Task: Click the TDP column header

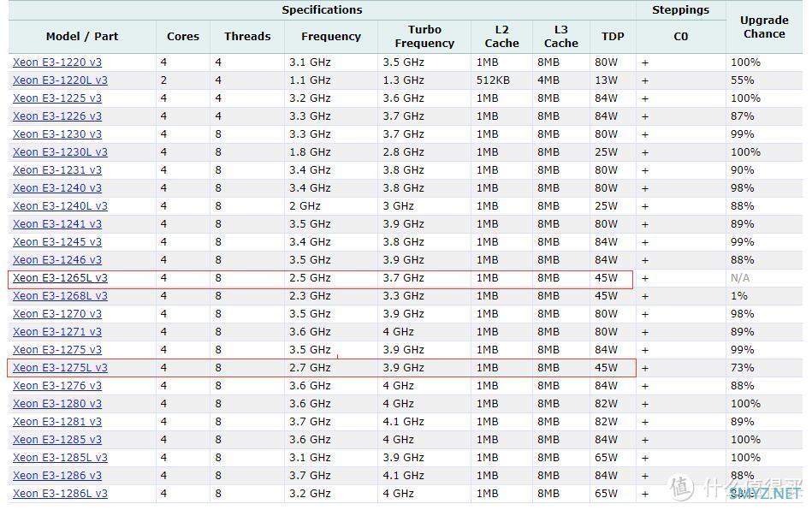Action: coord(613,36)
